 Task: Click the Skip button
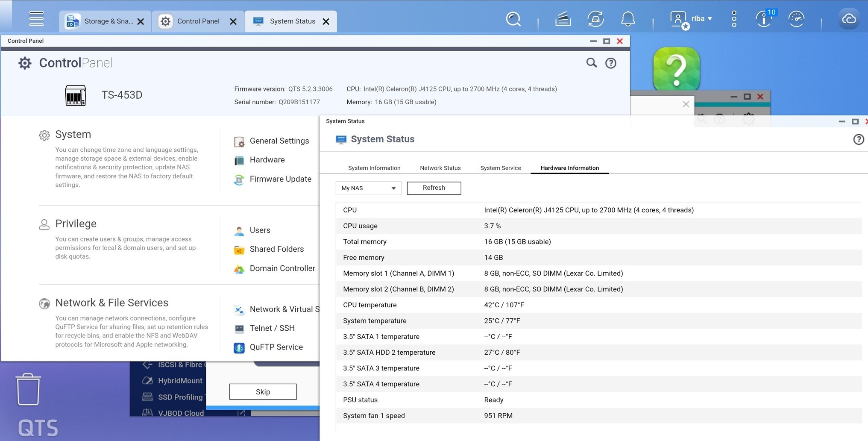263,392
